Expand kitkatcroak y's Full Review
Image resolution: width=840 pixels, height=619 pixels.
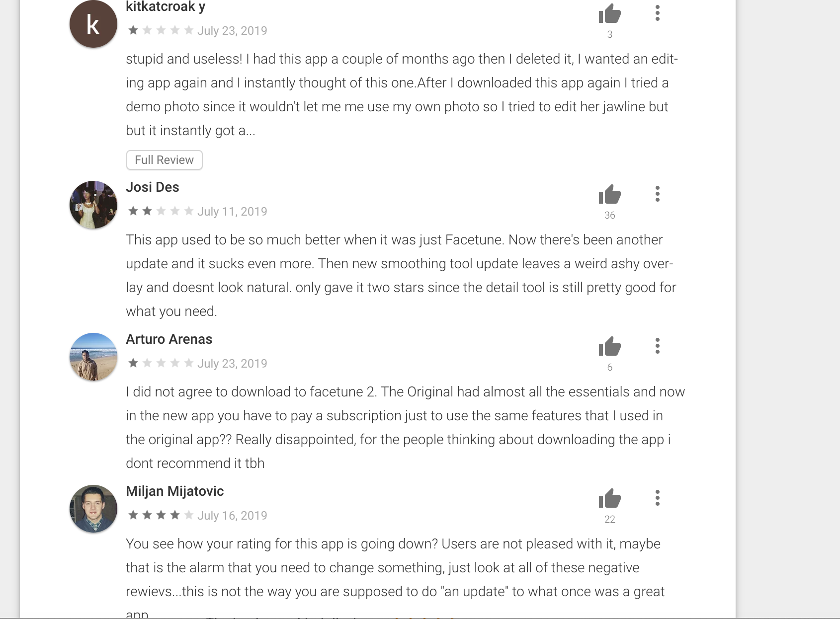point(164,160)
